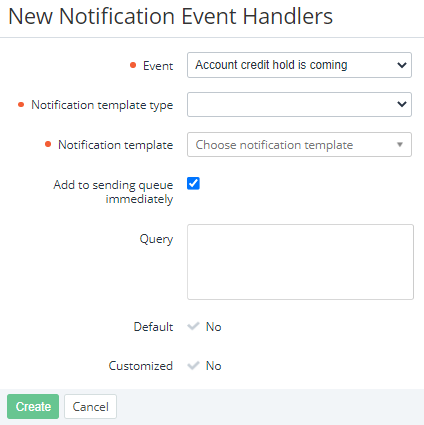Click the 'No' value for Default
424x425 pixels.
click(x=214, y=327)
